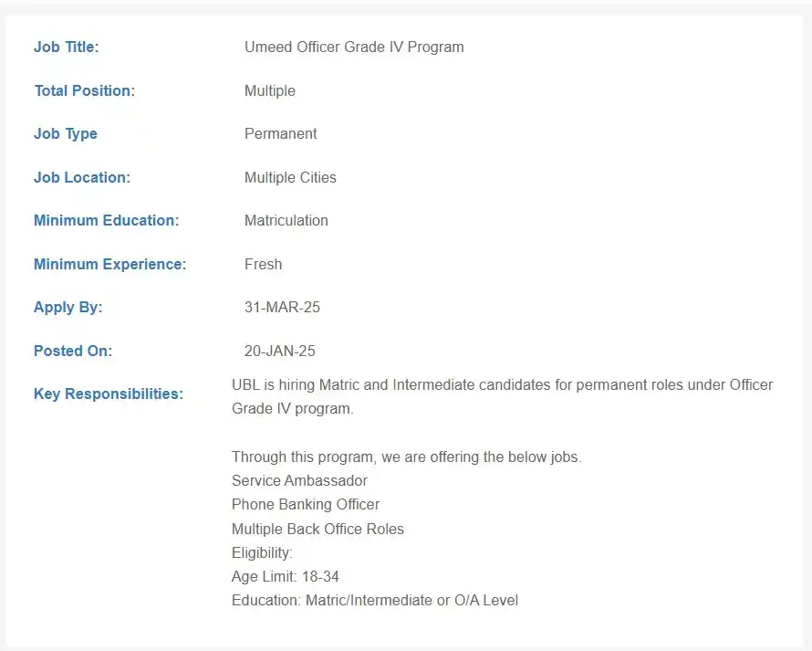This screenshot has width=812, height=651.
Task: Click the Service Ambassador line
Action: point(299,481)
